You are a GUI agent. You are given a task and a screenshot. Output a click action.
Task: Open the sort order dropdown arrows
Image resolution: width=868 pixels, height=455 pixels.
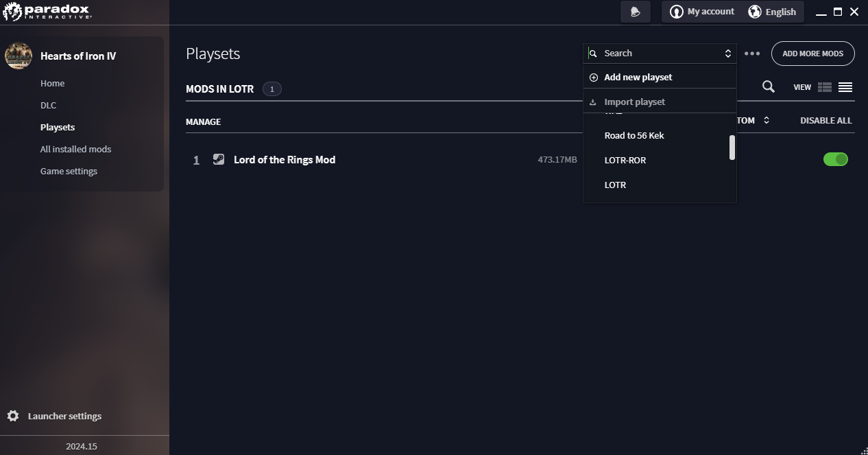[x=766, y=120]
